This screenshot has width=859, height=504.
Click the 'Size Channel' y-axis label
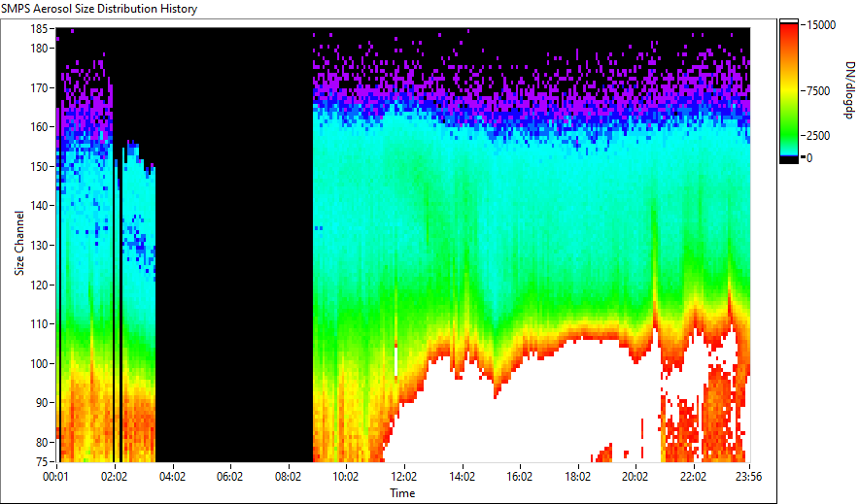[x=19, y=243]
